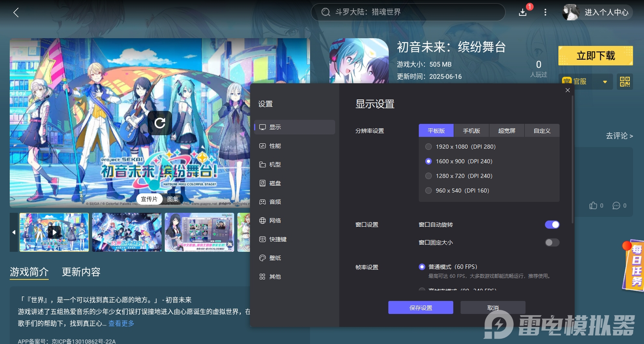Viewport: 644px width, 344px height.
Task: Click the search magnifier icon
Action: click(325, 12)
